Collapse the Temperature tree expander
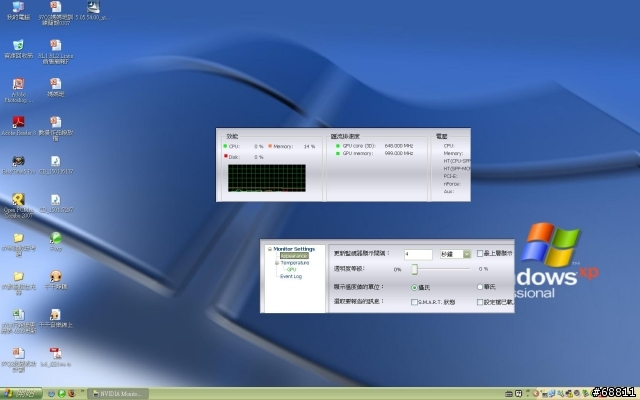This screenshot has height=400, width=640. click(277, 263)
